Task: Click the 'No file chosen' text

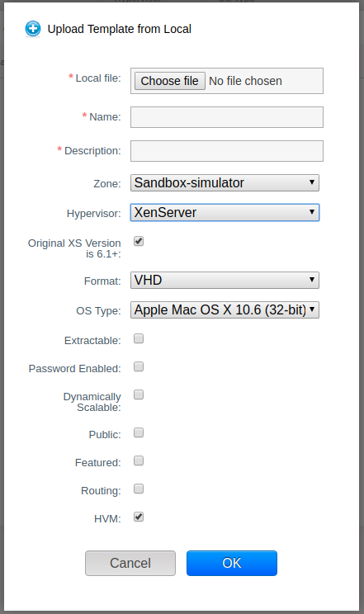Action: pyautogui.click(x=245, y=81)
